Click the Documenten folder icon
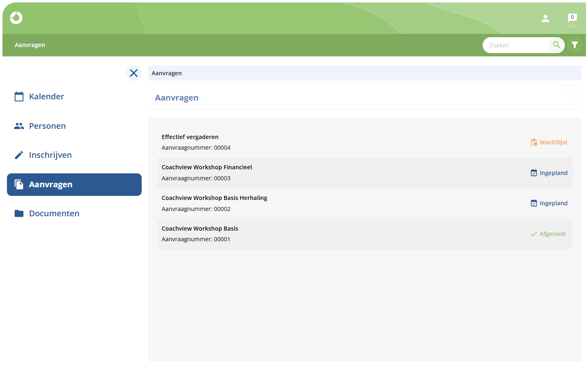 tap(19, 213)
